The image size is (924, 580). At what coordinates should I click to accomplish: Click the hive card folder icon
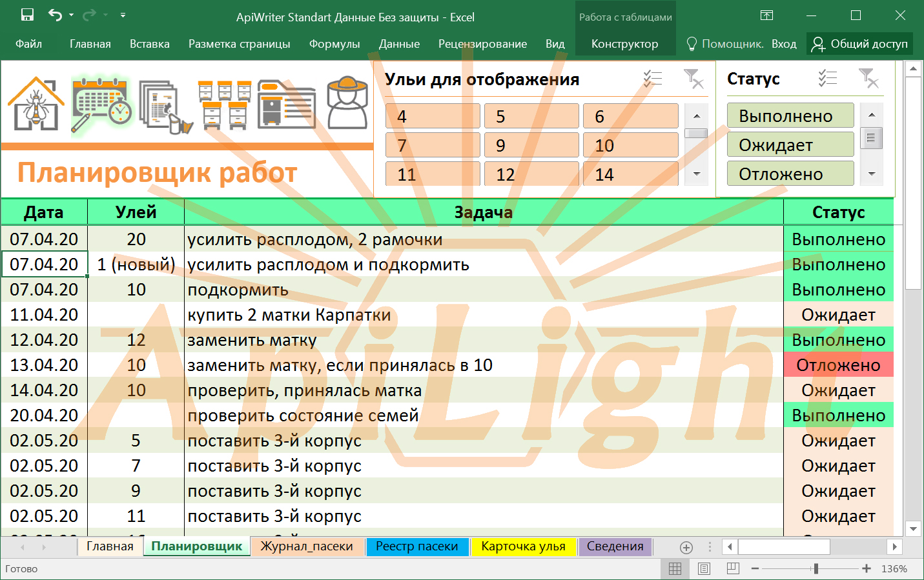286,105
